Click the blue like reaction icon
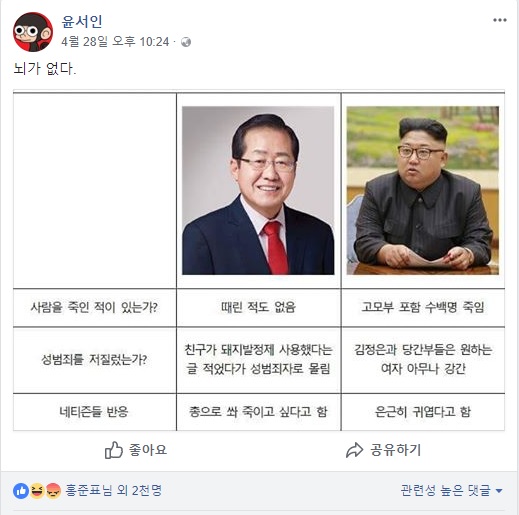 [x=21, y=491]
